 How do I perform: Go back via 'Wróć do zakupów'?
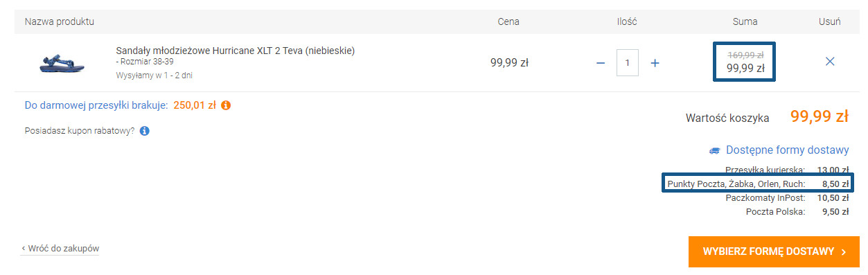tap(60, 248)
